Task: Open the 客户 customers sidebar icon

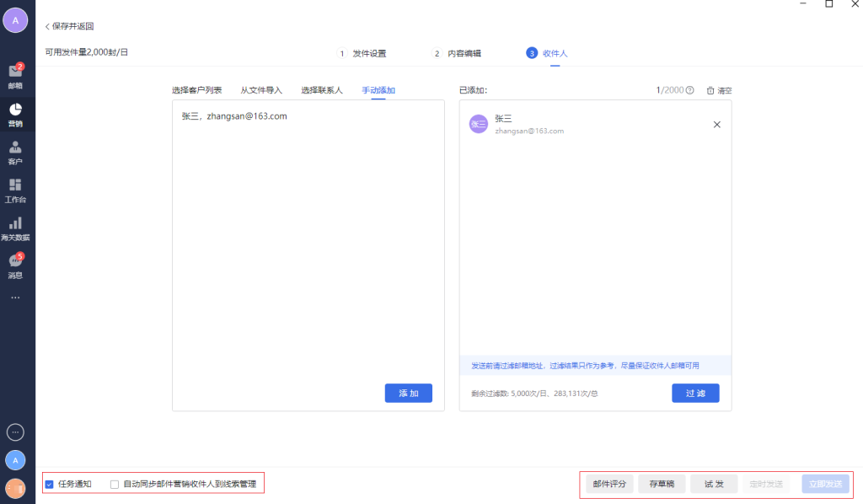Action: 15,152
